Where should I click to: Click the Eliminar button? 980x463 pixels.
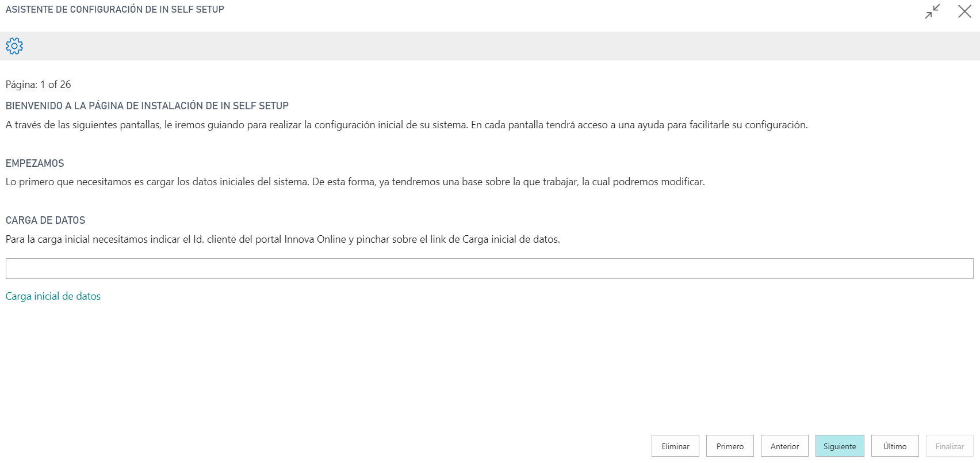coord(675,446)
